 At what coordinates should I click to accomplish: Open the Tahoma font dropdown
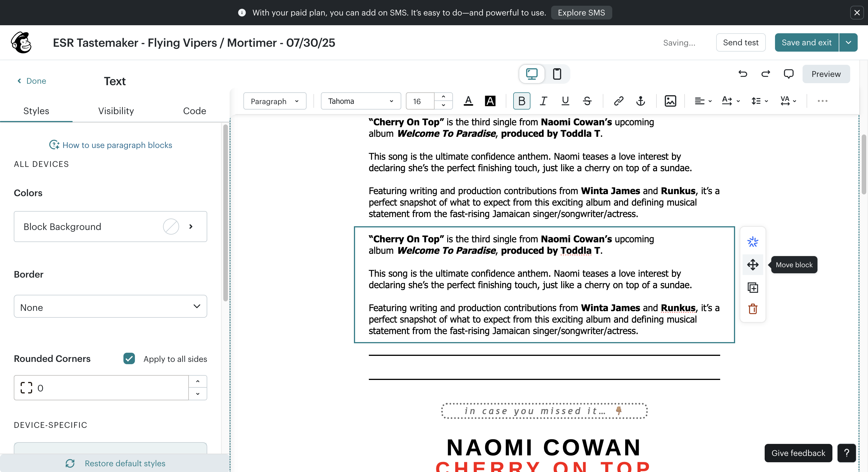tap(361, 101)
